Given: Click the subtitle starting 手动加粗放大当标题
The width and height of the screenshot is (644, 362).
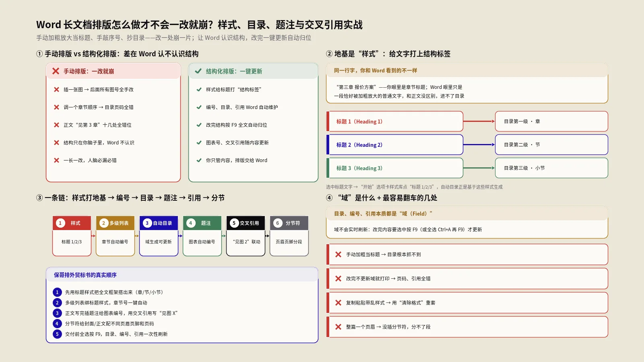Looking at the screenshot, I should point(174,38).
